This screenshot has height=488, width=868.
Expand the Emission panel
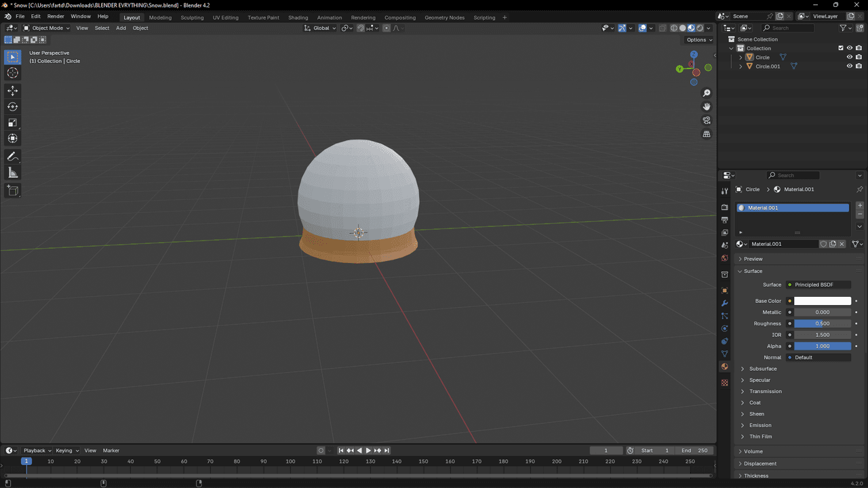pos(760,425)
